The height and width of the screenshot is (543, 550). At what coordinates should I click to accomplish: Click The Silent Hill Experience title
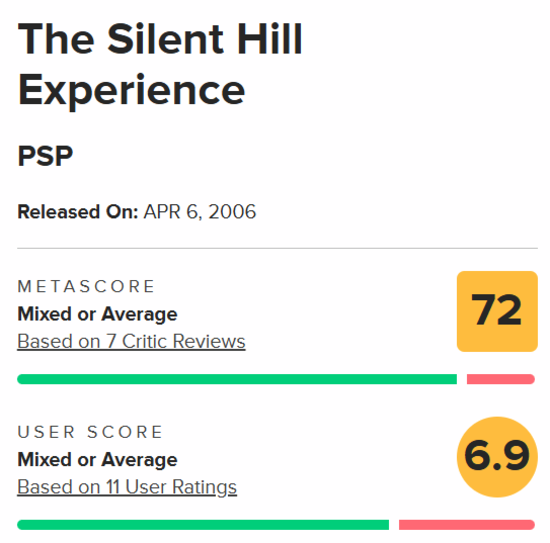click(160, 64)
